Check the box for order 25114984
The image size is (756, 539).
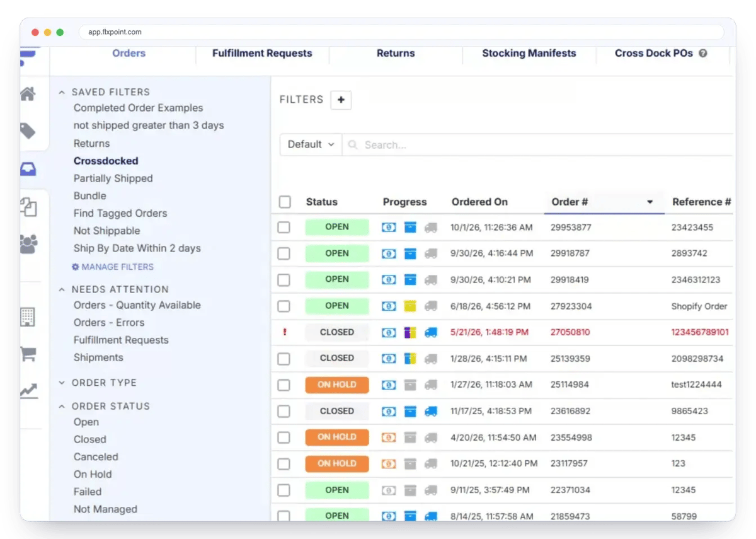click(x=284, y=385)
